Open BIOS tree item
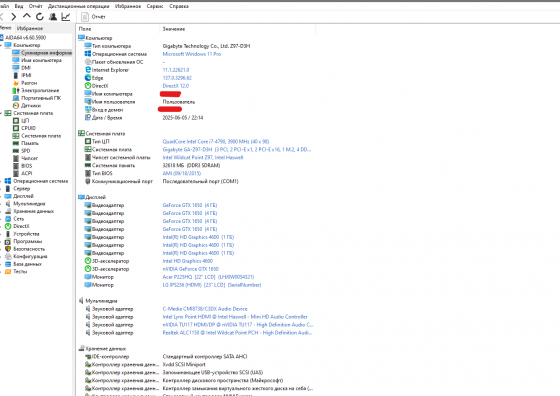Screen dimensions: 560x396 [26, 166]
